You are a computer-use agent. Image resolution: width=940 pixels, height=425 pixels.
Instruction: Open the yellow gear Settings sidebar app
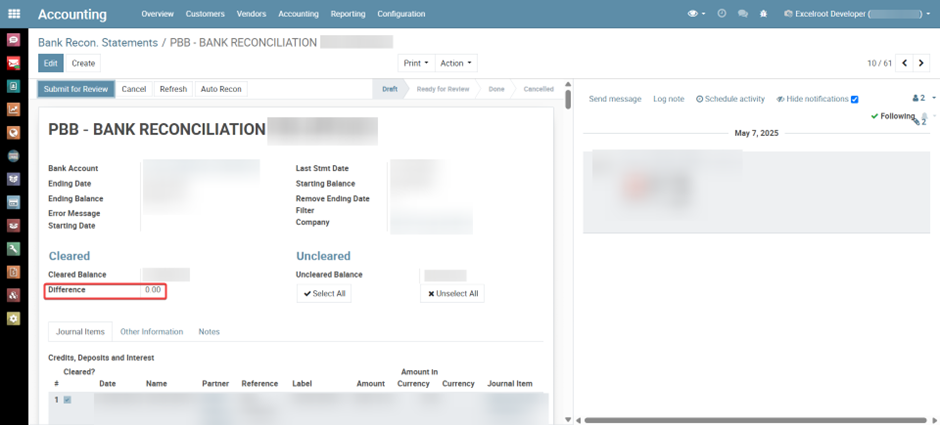point(13,318)
